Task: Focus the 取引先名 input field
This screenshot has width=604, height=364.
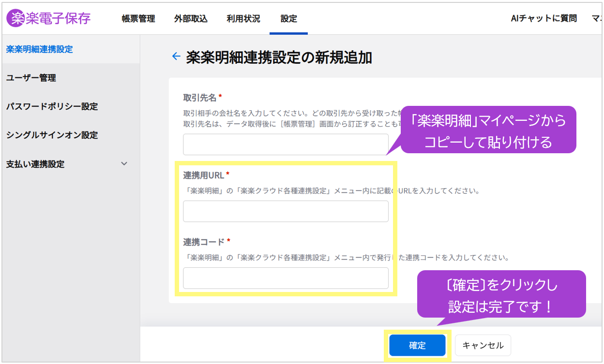Action: point(286,144)
